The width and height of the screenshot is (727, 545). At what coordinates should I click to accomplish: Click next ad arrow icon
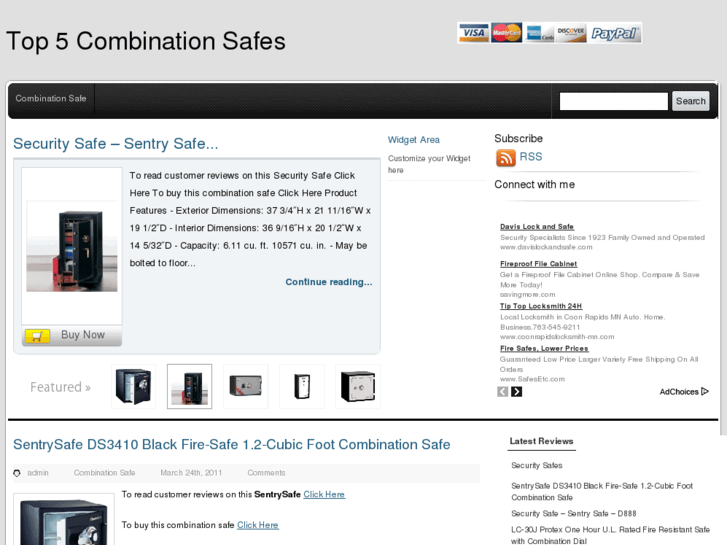click(x=517, y=392)
